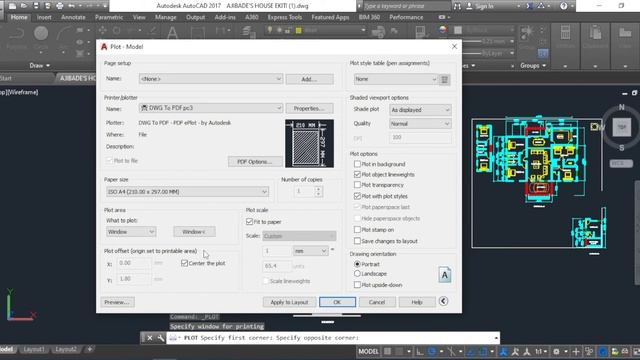This screenshot has width=640, height=360.
Task: Expand the Groups panel in ribbon
Action: [533, 65]
